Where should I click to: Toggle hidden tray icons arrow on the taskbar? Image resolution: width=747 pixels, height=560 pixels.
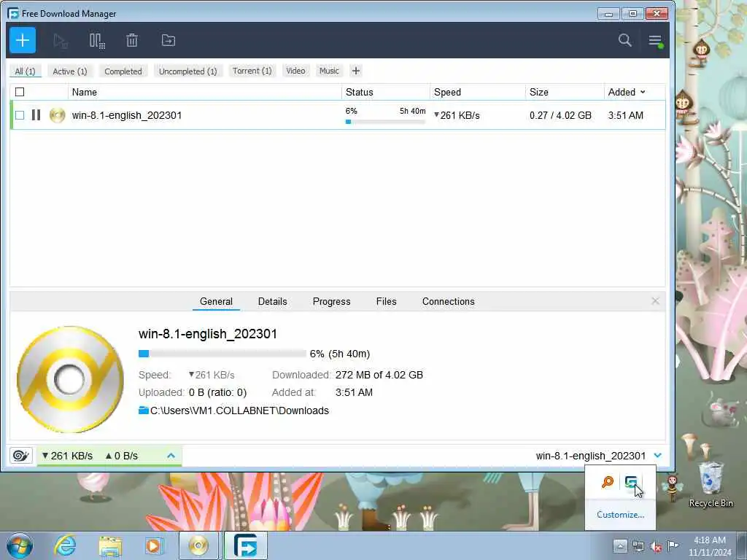(620, 545)
